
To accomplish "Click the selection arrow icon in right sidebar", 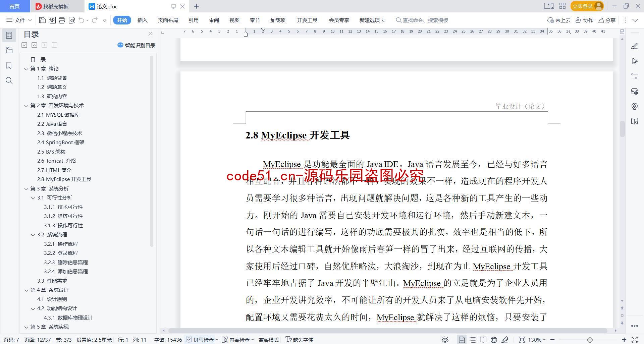I will click(x=634, y=61).
